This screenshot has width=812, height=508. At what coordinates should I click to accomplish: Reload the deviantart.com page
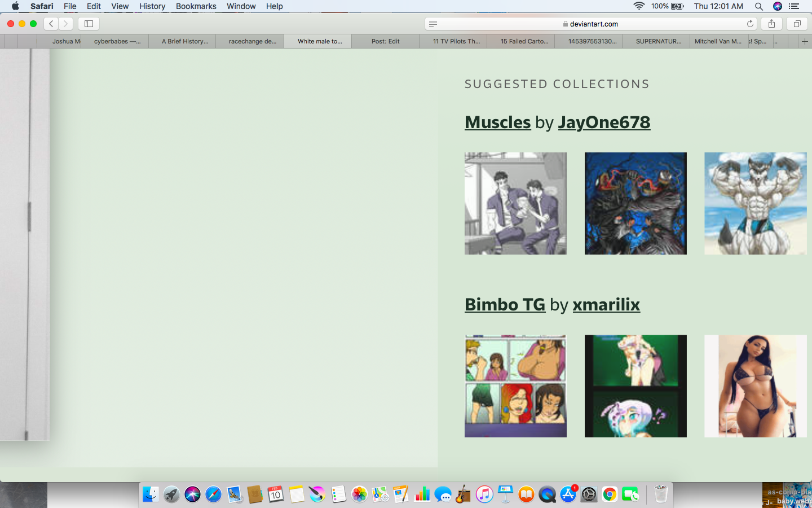coord(750,24)
